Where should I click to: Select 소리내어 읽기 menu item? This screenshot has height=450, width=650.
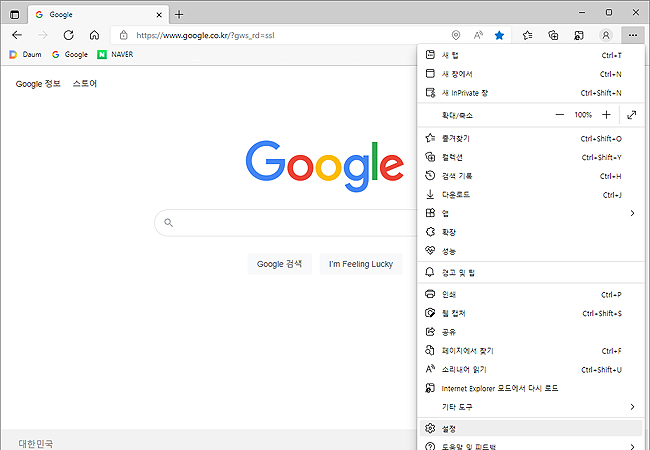pyautogui.click(x=531, y=370)
